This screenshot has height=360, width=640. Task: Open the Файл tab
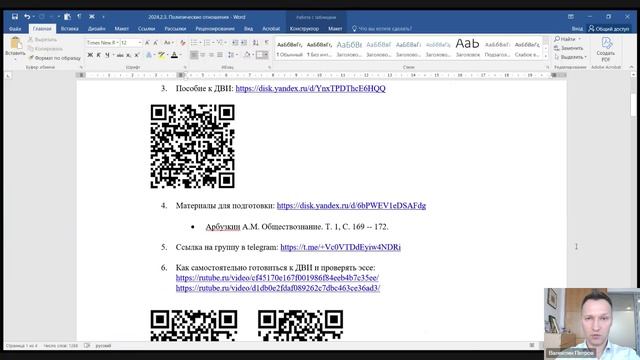tap(15, 29)
